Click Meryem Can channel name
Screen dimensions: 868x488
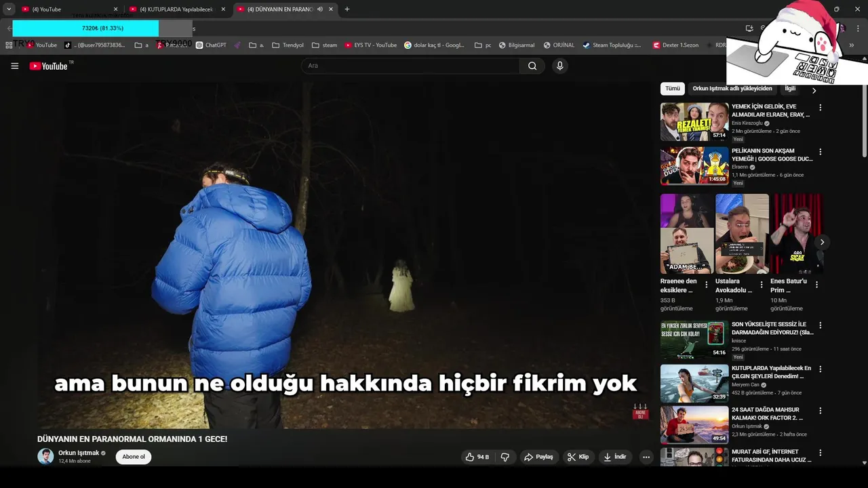[x=745, y=385]
